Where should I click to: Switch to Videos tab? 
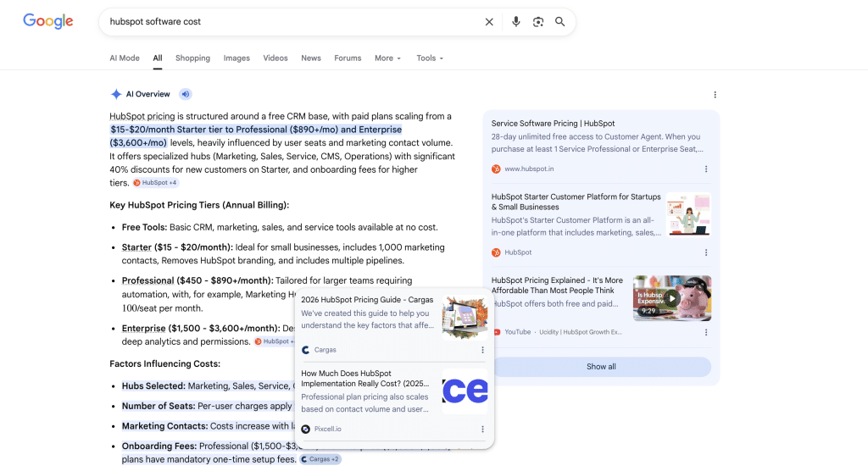(275, 58)
